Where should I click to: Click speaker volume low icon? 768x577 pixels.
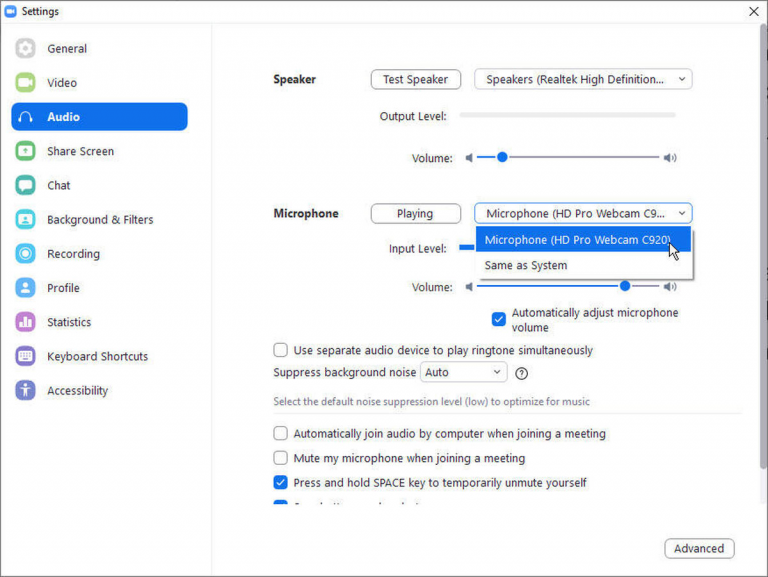click(x=469, y=158)
